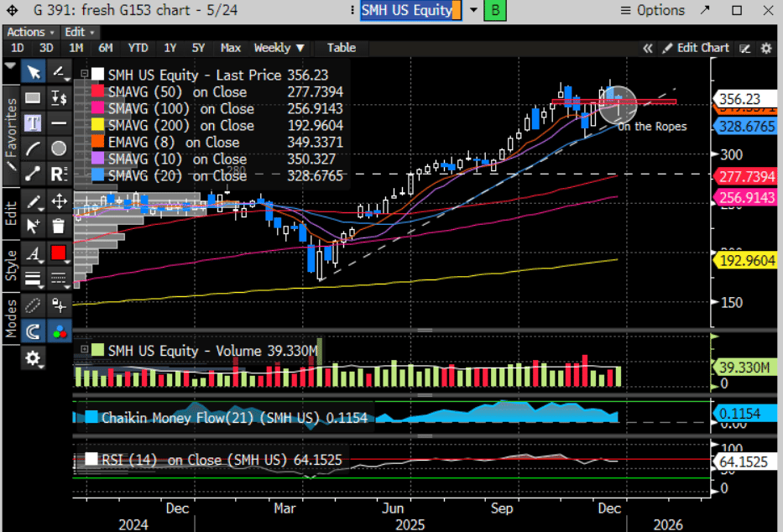This screenshot has width=783, height=532.
Task: Select the arc curve drawing tool
Action: (34, 149)
